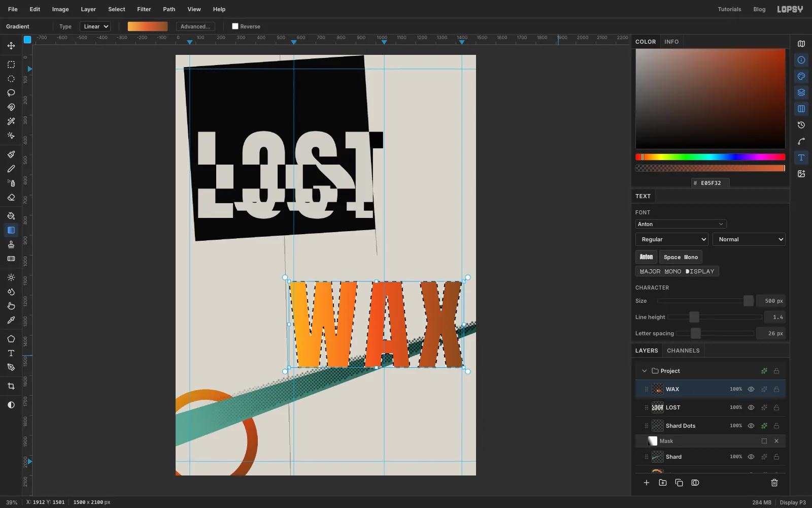This screenshot has height=508, width=812.
Task: Open the Tutorials link
Action: [x=729, y=9]
